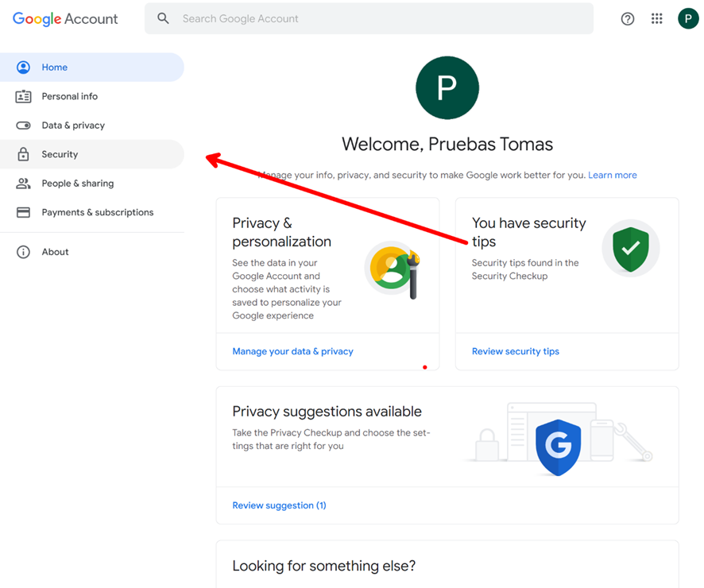Open Review security tips link
The width and height of the screenshot is (704, 588).
click(515, 351)
